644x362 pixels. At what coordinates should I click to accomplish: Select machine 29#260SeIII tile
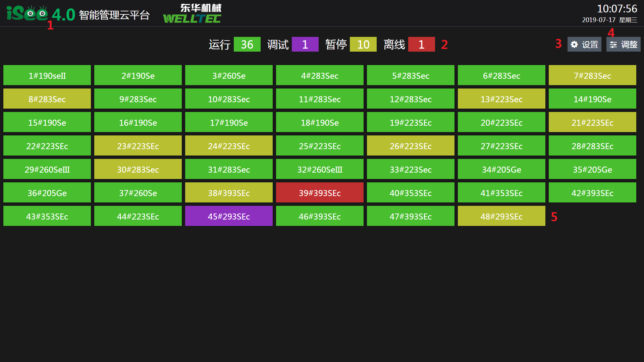(47, 169)
